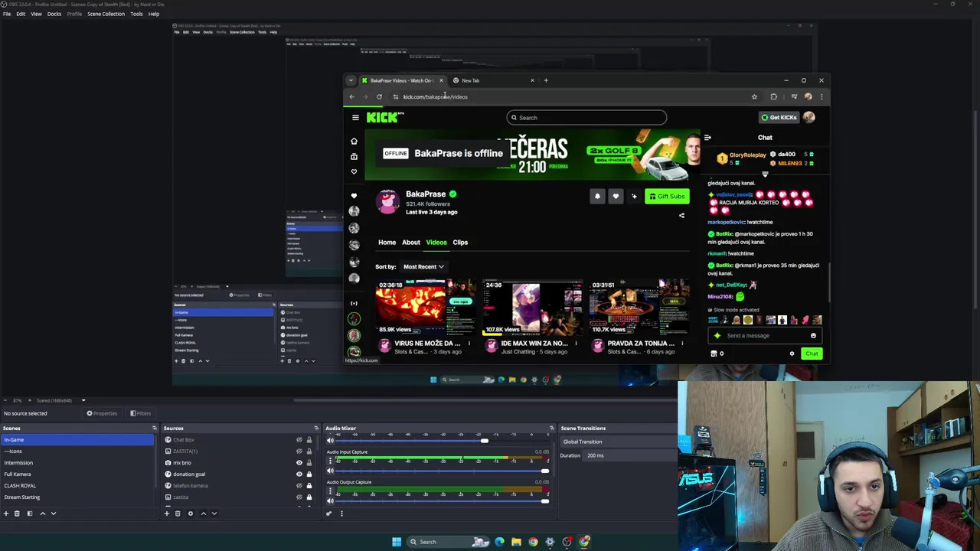Open emoji picker in chat message box

[813, 335]
